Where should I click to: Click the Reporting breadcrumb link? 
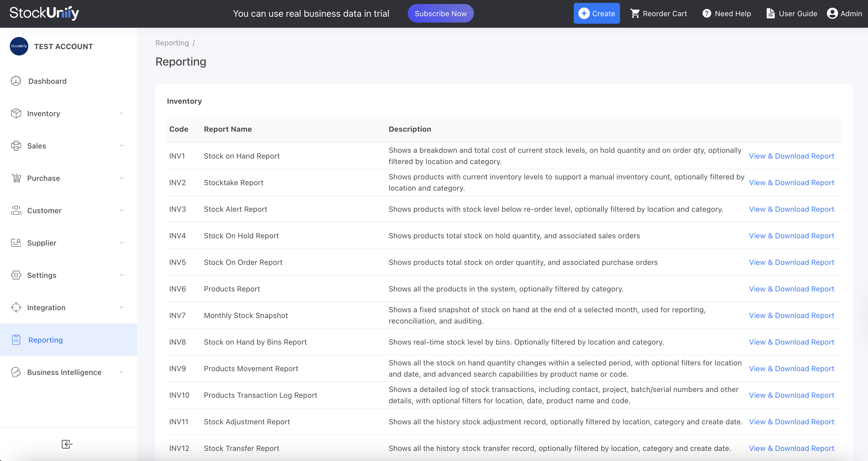(172, 43)
